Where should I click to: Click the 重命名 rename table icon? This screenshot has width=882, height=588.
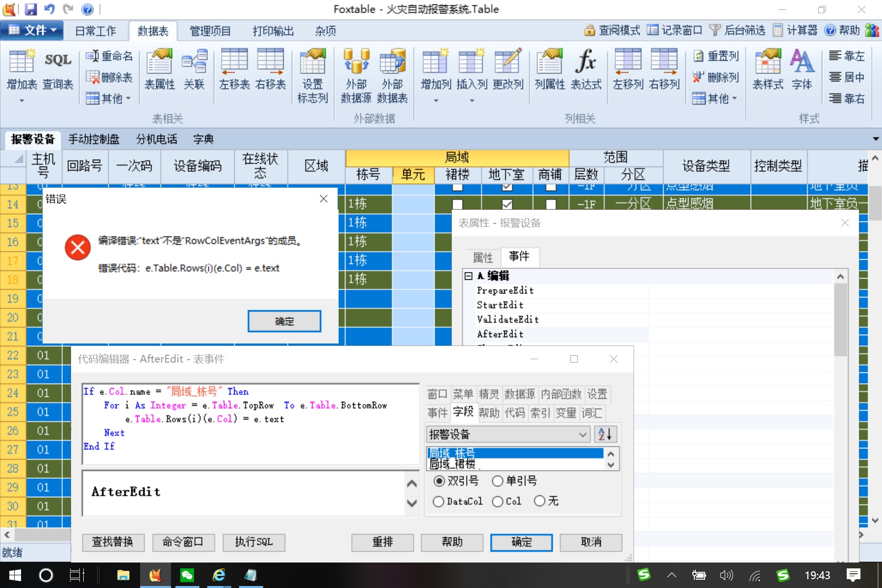pyautogui.click(x=109, y=56)
